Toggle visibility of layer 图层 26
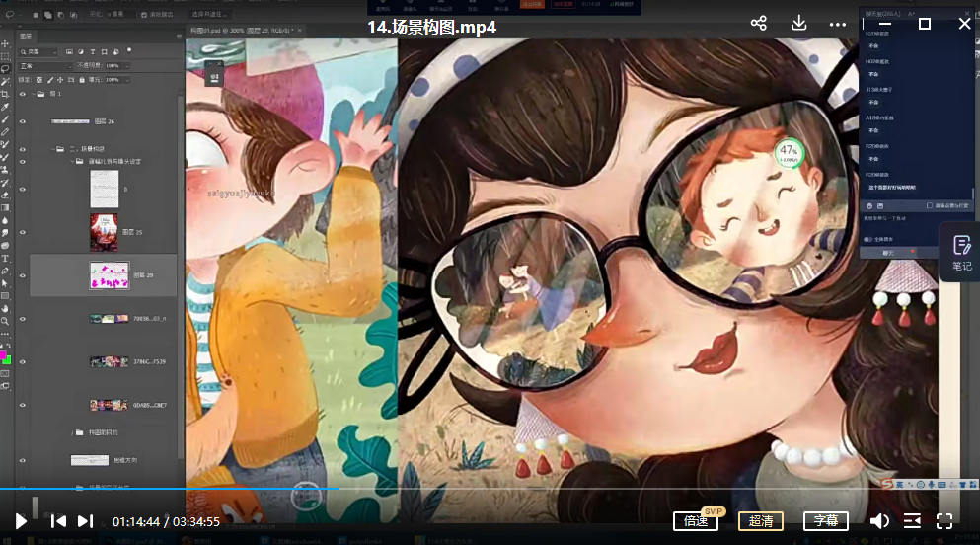The width and height of the screenshot is (980, 545). pyautogui.click(x=23, y=121)
